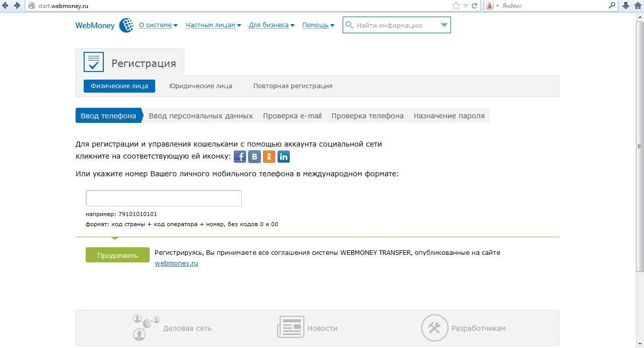Open the Разработчикам link

coord(479,328)
